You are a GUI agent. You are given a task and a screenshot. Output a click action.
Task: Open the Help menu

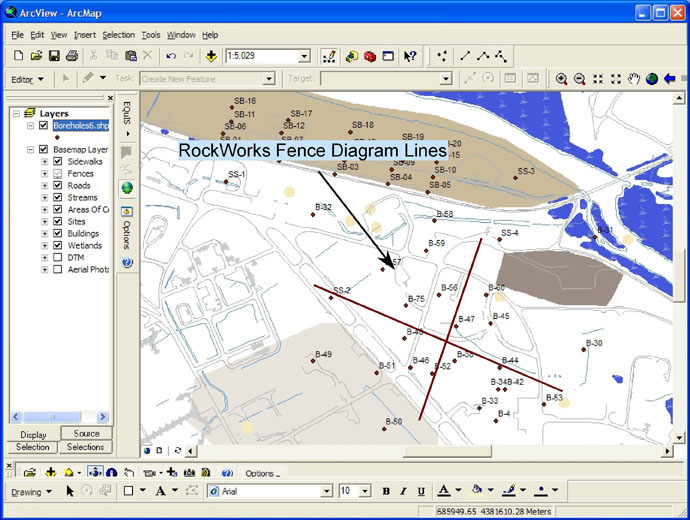210,35
